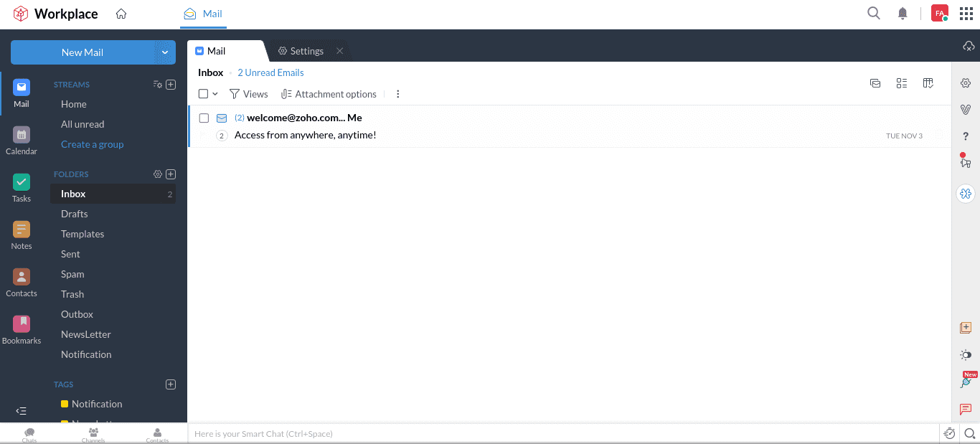
Task: Open the more actions three-dot menu
Action: 397,94
